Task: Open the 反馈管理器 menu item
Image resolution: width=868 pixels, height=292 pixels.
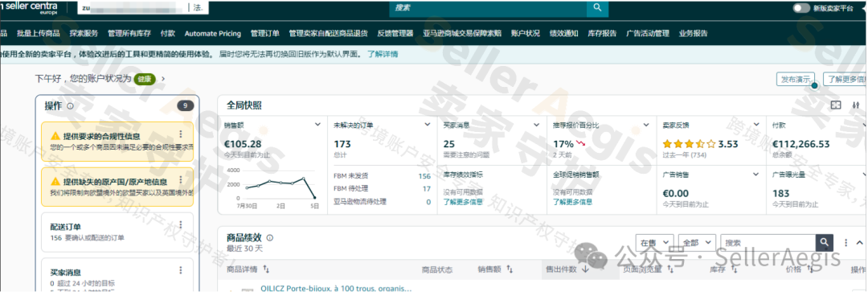Action: point(395,33)
